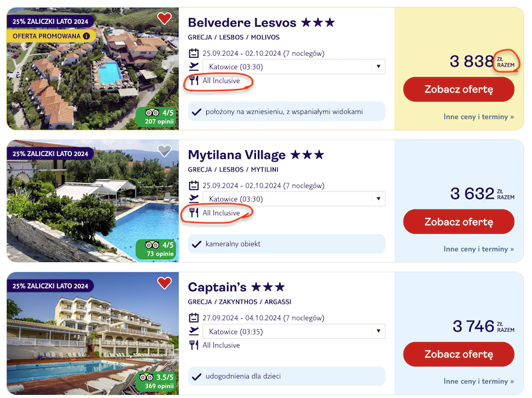The height and width of the screenshot is (398, 532).
Task: Expand Katowice (03:30) departure dropdown for Belvedere Lesvos
Action: click(294, 66)
